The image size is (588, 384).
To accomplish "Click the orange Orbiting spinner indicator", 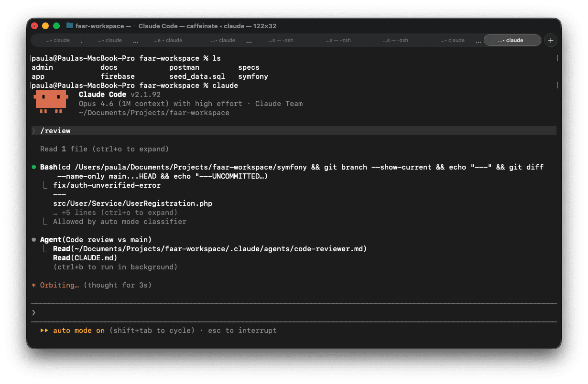I will pos(33,285).
